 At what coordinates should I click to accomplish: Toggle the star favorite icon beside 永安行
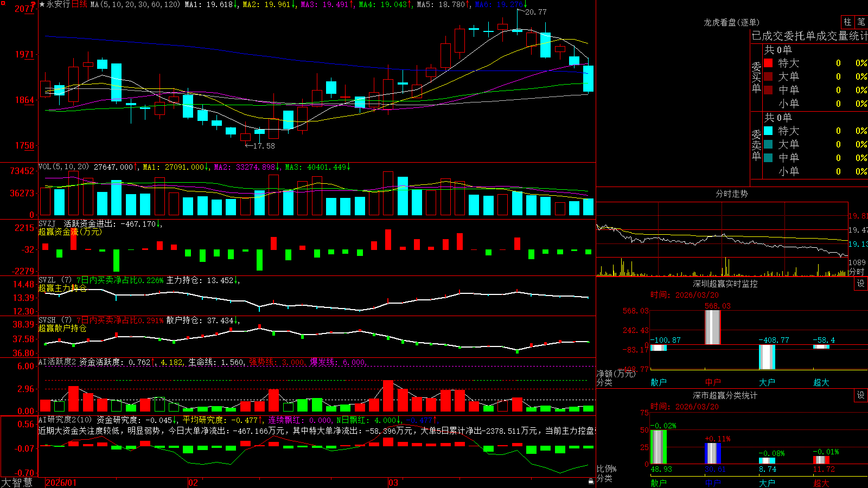(x=42, y=4)
